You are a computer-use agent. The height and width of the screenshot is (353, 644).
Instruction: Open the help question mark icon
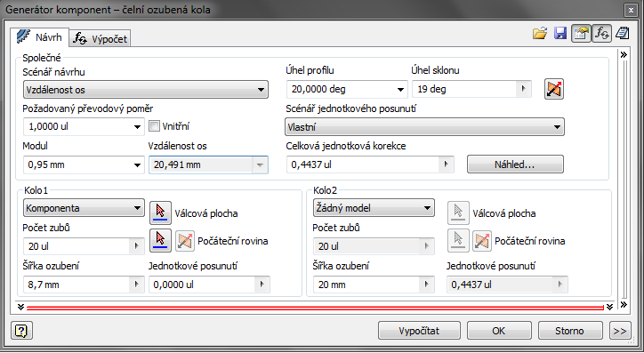(x=21, y=331)
